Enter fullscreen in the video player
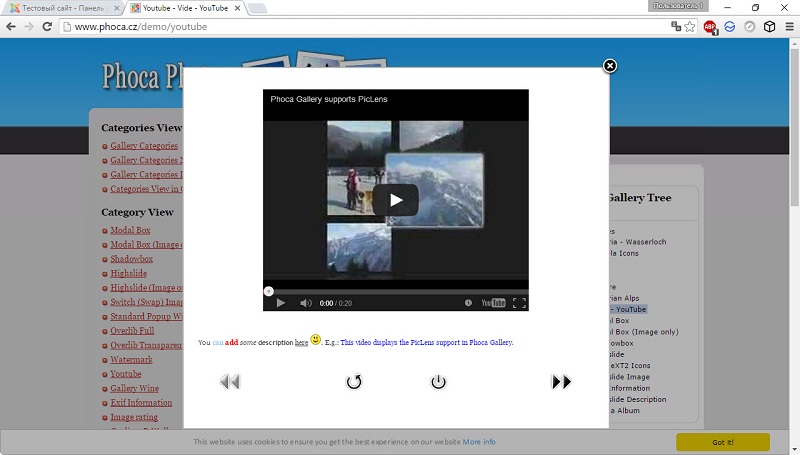The width and height of the screenshot is (800, 455). pyautogui.click(x=519, y=303)
